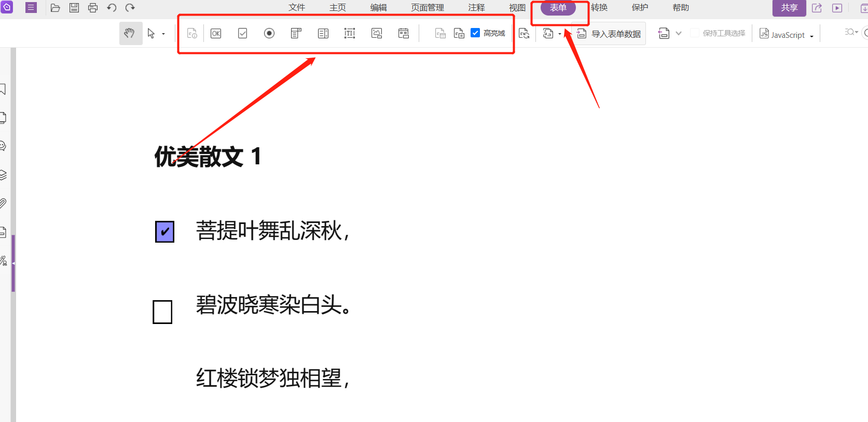Viewport: 868px width, 422px height.
Task: Add a date field form tool
Action: 404,34
